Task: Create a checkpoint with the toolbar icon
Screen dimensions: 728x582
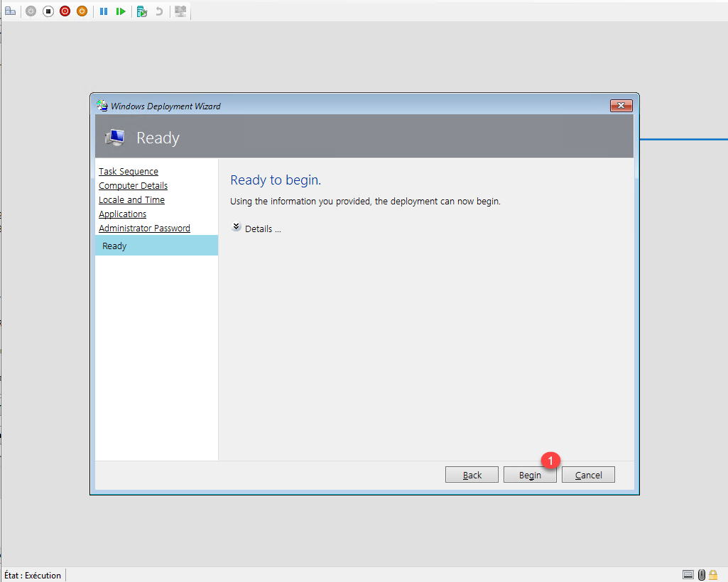Action: pyautogui.click(x=142, y=11)
